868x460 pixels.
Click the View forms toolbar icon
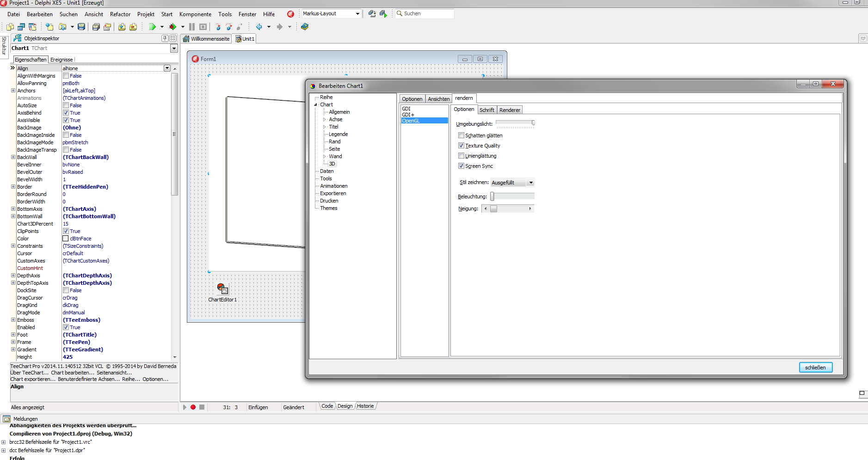[21, 27]
